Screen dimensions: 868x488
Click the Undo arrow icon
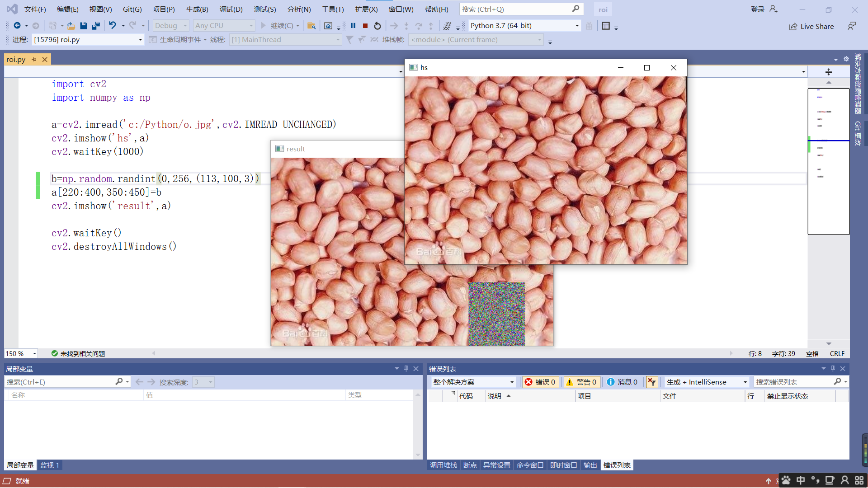112,26
